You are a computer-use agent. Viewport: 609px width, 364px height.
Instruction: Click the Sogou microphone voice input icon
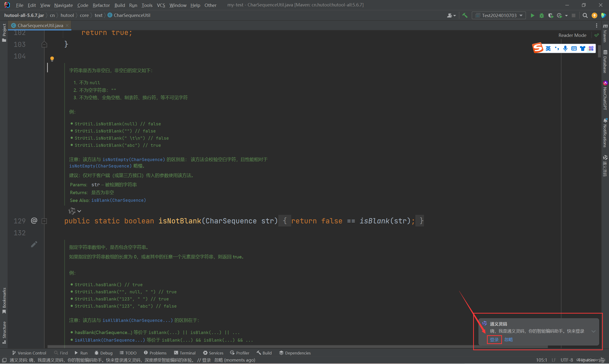(x=565, y=48)
